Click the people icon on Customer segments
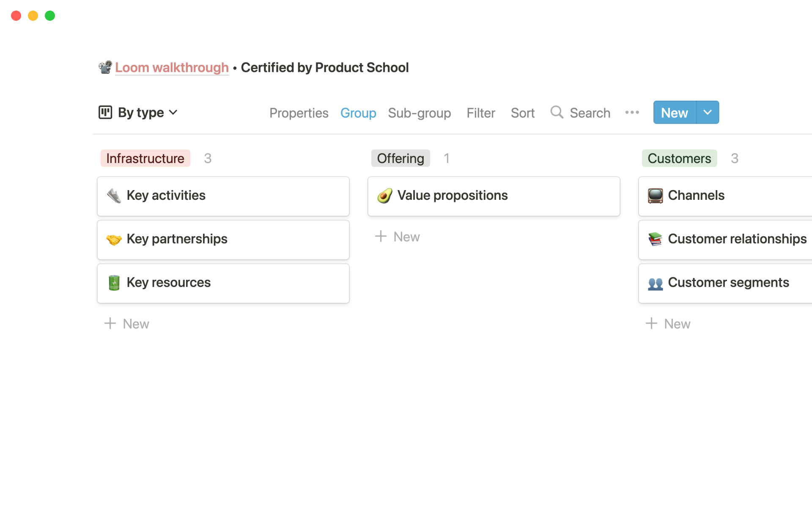Viewport: 812px width, 508px height. (x=655, y=283)
